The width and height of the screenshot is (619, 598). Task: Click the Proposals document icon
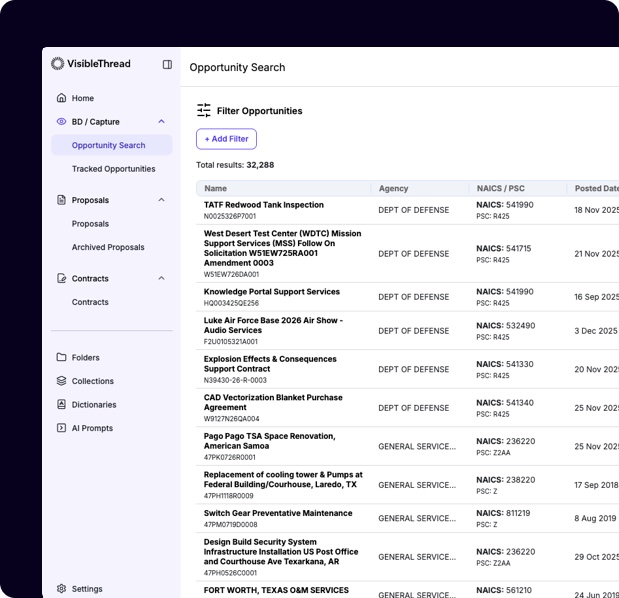pyautogui.click(x=62, y=200)
